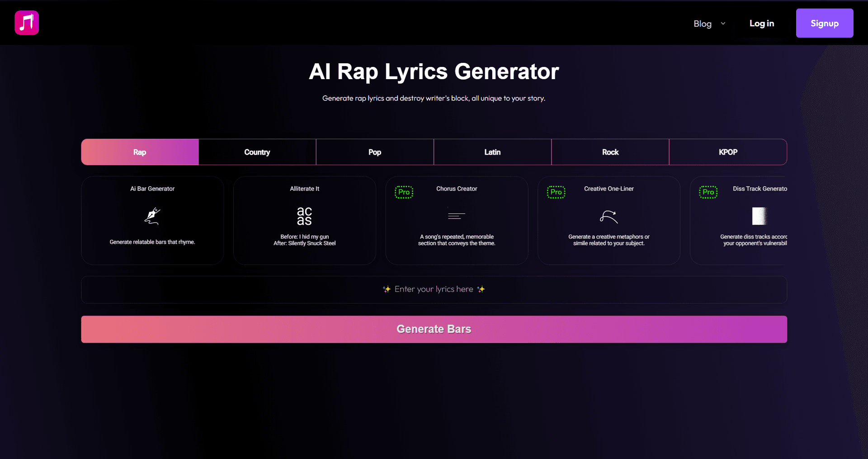
Task: Click the Signup button
Action: (824, 23)
